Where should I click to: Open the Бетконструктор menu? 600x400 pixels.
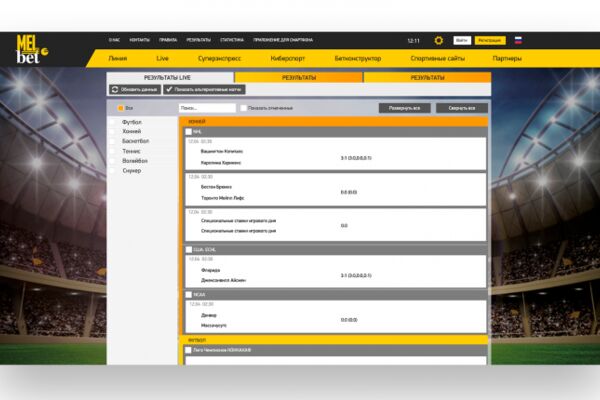(358, 59)
